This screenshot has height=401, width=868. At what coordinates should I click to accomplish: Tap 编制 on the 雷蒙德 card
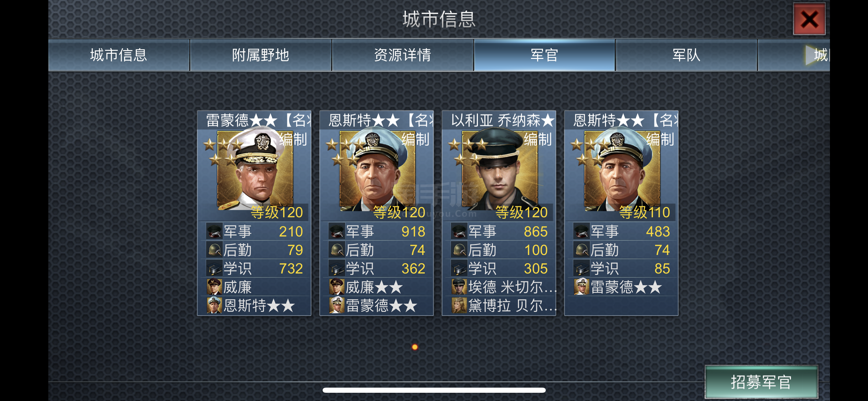pos(293,139)
